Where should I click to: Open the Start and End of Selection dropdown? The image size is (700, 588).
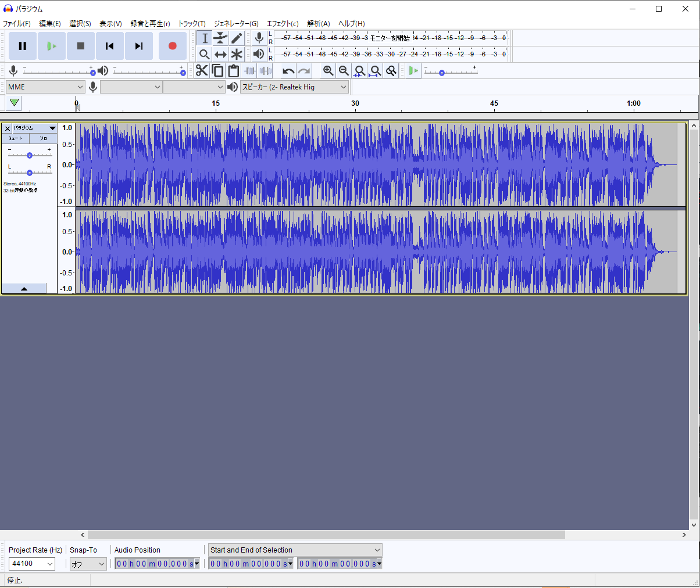coord(295,550)
